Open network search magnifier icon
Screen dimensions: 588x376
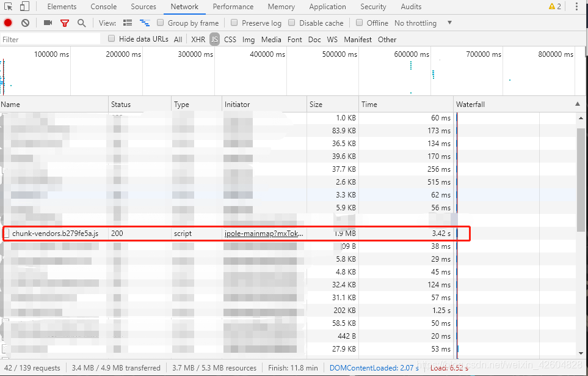tap(81, 23)
